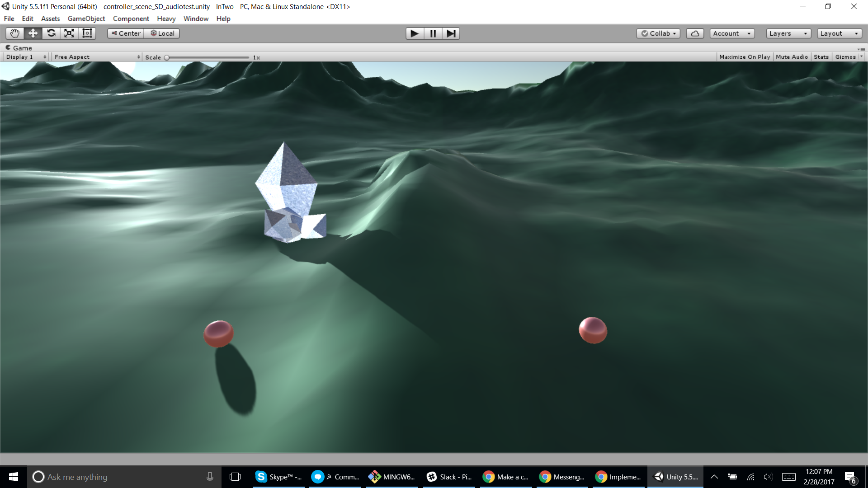This screenshot has width=868, height=488.
Task: Click the Scale slider handle
Action: [167, 57]
